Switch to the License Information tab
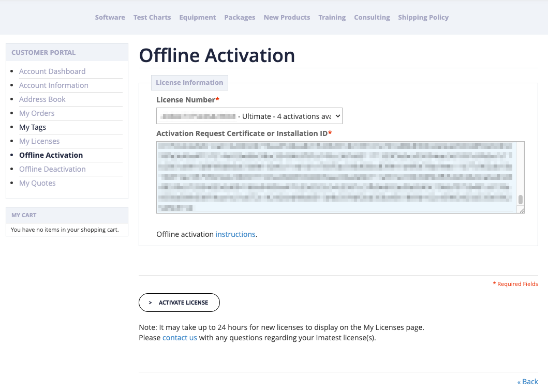This screenshot has width=548, height=392. (189, 82)
